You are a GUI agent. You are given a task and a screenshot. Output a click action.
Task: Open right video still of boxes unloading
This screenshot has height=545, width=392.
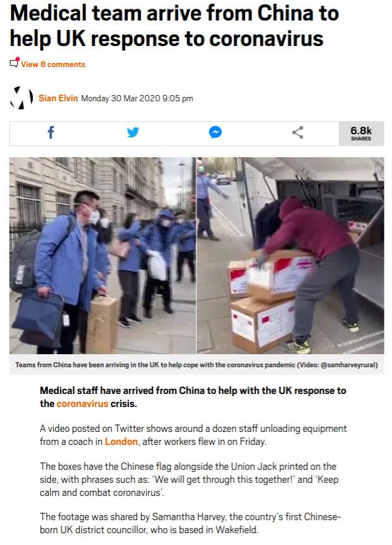point(291,255)
